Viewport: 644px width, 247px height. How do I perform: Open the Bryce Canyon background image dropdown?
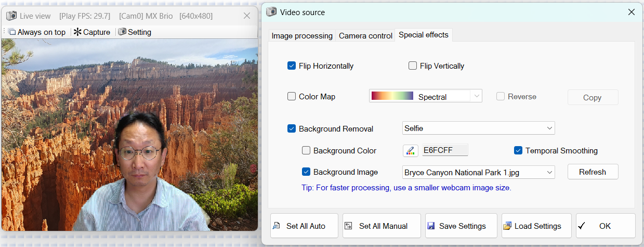[x=479, y=172]
